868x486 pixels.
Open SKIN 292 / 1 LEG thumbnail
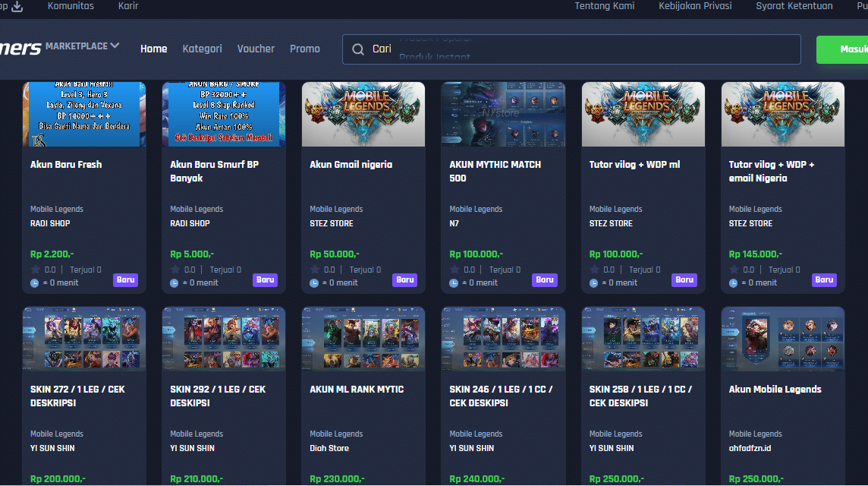(224, 339)
